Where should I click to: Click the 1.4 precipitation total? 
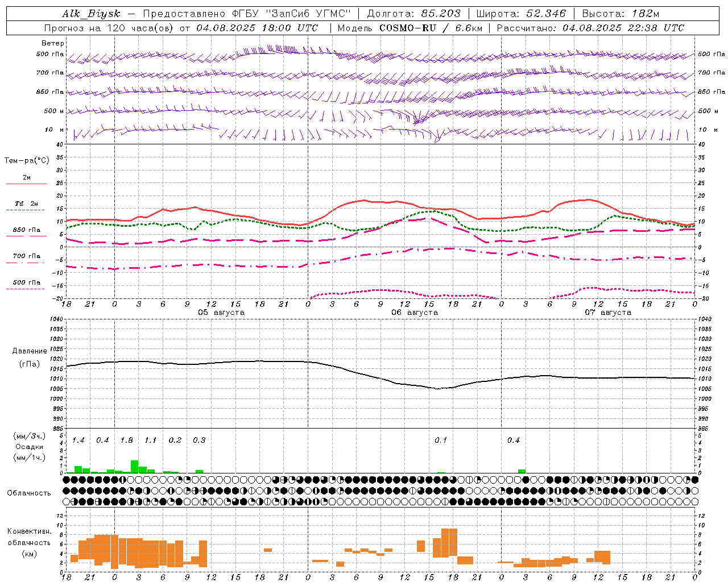tap(78, 440)
